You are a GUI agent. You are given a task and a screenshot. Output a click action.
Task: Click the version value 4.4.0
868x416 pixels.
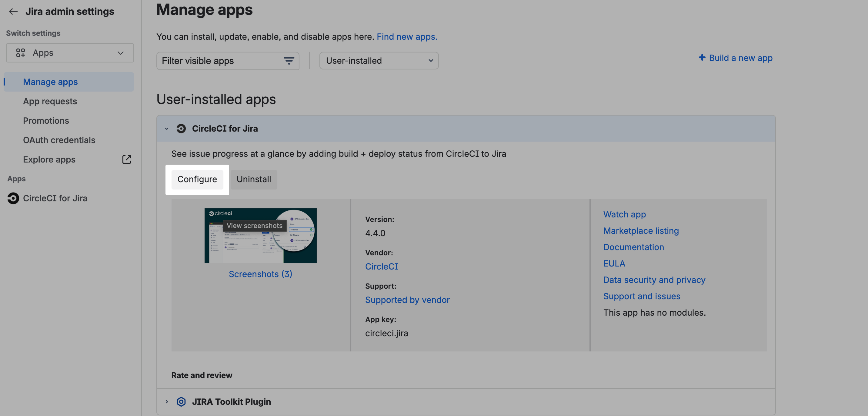[375, 233]
